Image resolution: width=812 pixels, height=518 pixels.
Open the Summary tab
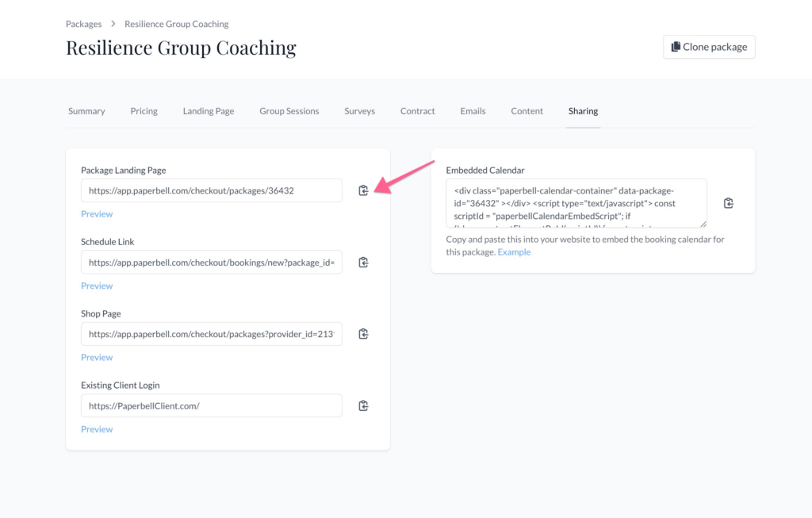tap(86, 111)
